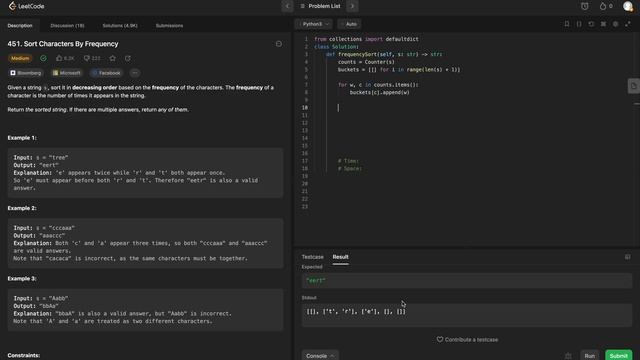Switch to the Result tab
640x360 pixels.
coord(340,257)
